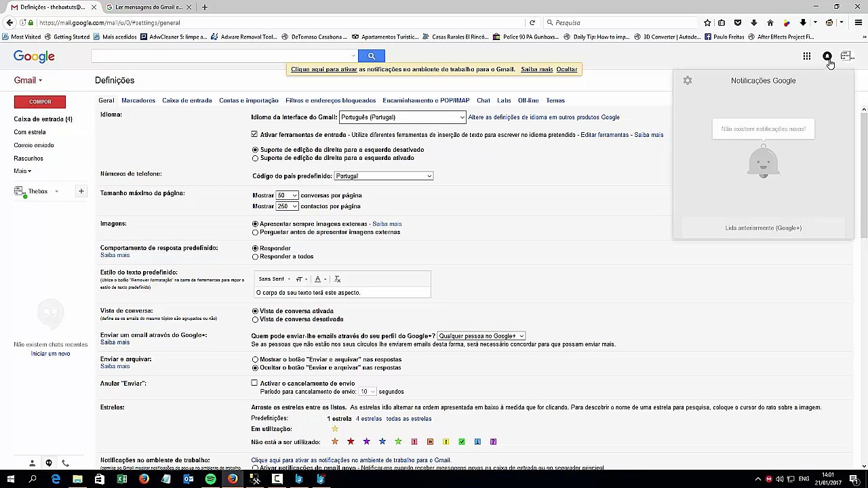Expand the Gmail product switcher dropdown
The height and width of the screenshot is (488, 868).
pos(28,80)
